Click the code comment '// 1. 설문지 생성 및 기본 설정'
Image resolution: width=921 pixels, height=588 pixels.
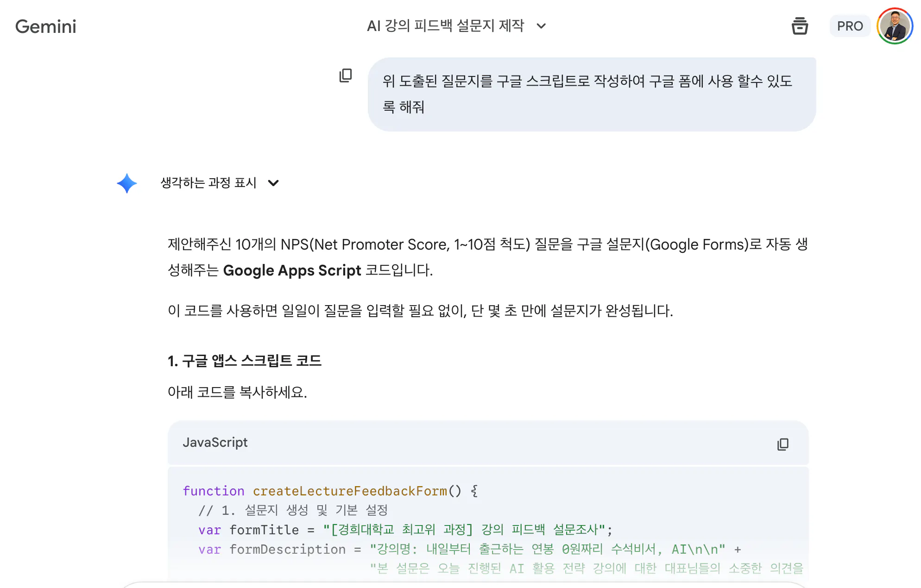(293, 510)
